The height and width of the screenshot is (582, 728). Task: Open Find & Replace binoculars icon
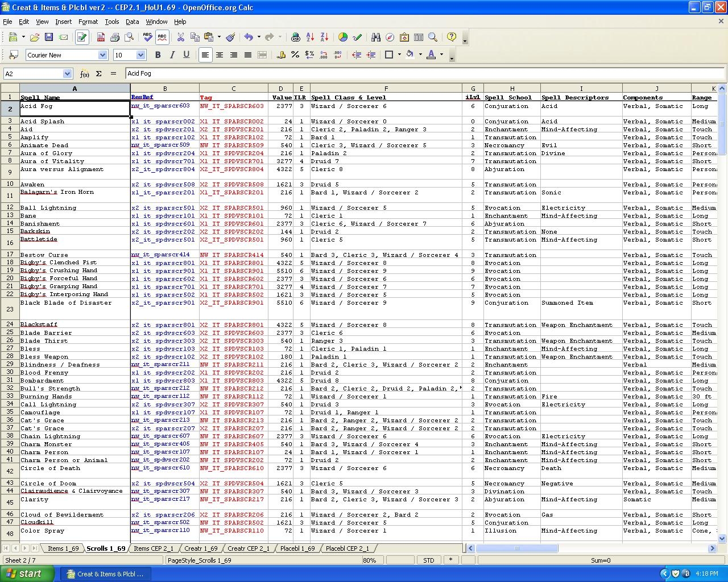click(x=375, y=38)
